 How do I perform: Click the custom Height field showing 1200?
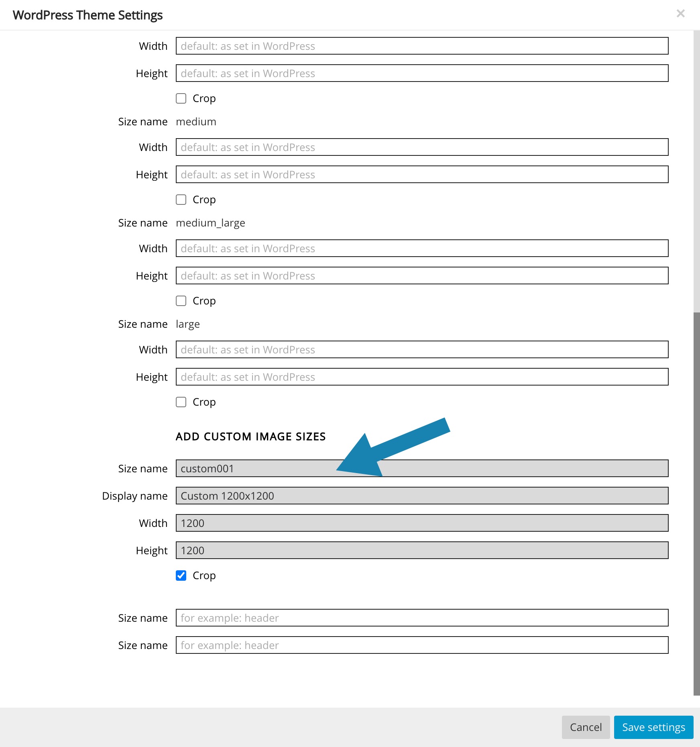[x=422, y=550]
